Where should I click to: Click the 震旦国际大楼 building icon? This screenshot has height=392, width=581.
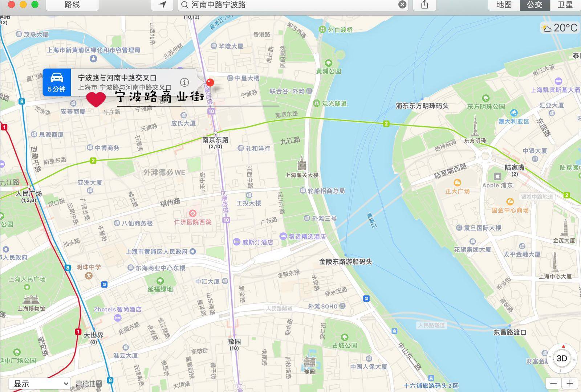click(x=459, y=228)
